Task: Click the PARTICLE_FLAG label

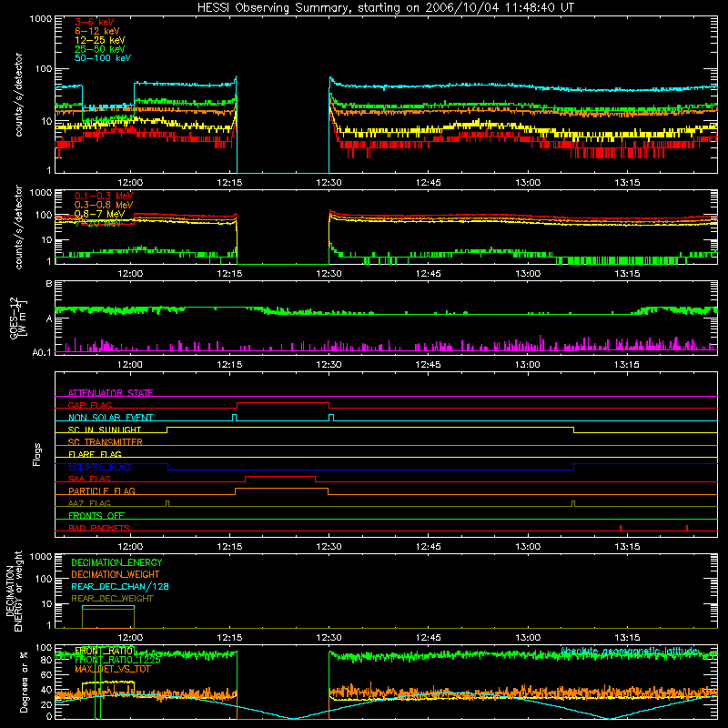Action: (102, 491)
